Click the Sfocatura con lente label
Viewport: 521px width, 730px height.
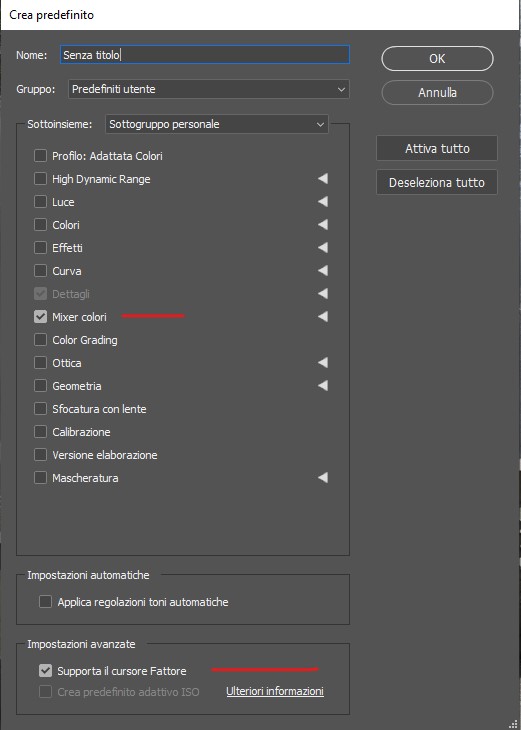click(99, 409)
